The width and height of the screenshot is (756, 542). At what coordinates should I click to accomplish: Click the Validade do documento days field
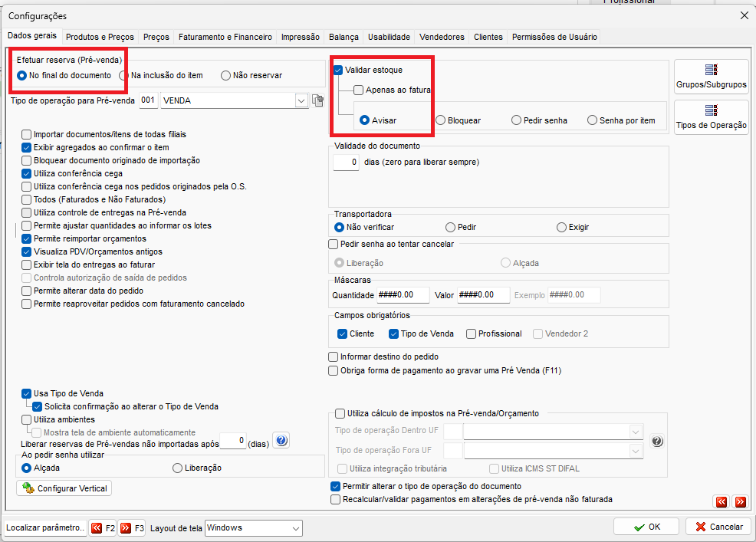tap(346, 163)
